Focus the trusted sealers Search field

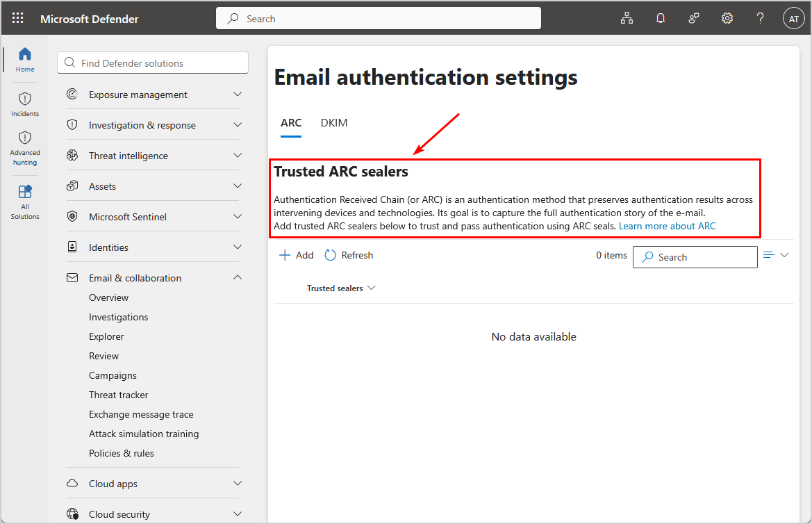695,257
